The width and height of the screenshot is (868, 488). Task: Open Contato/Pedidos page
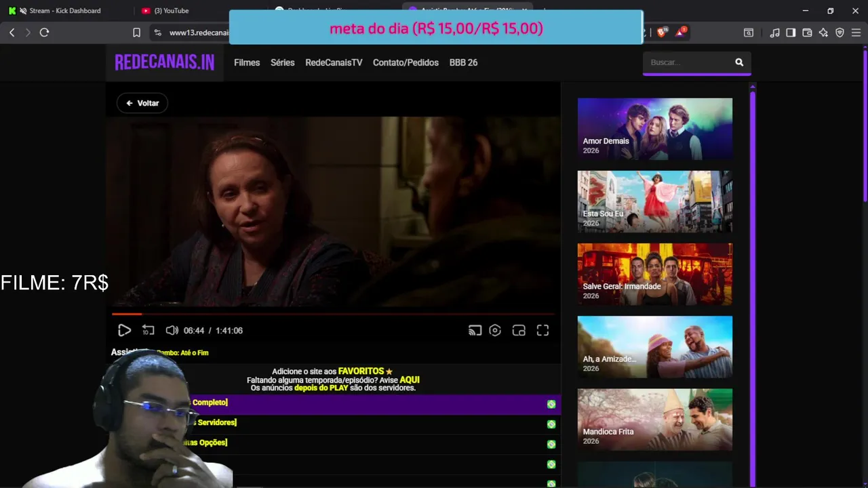point(406,62)
